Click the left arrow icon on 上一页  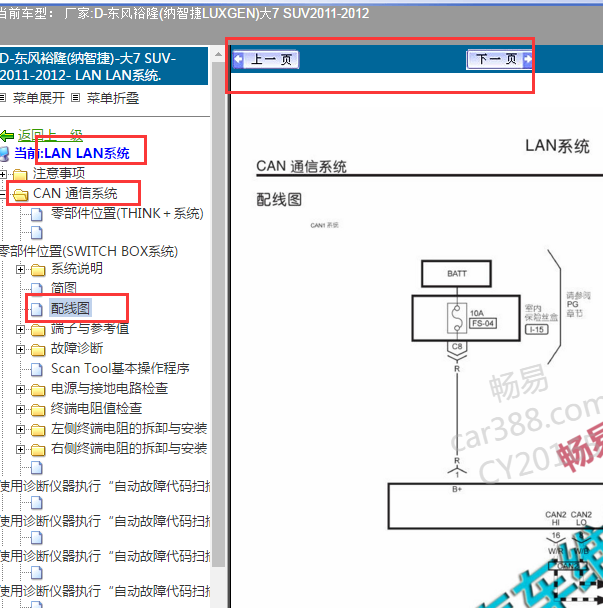238,59
